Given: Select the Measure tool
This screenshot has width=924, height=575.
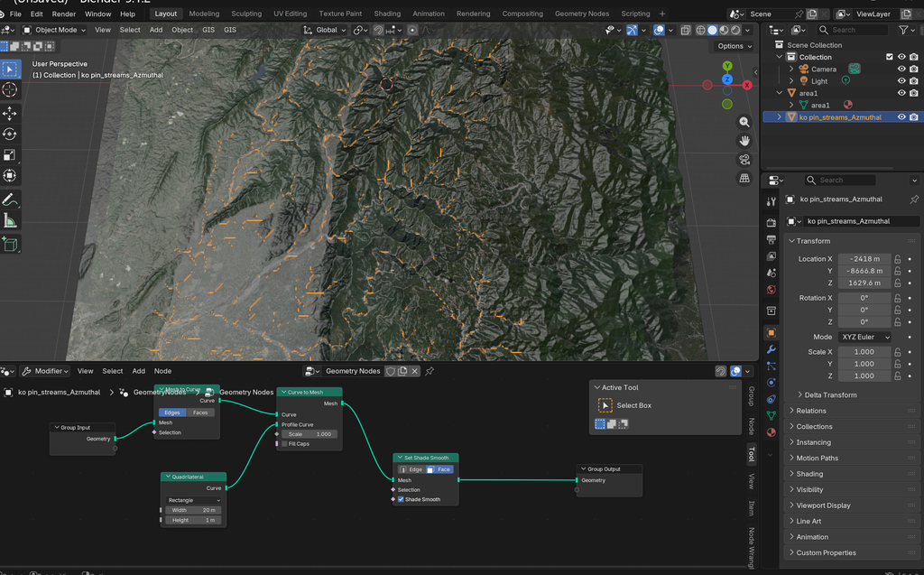Looking at the screenshot, I should (9, 220).
